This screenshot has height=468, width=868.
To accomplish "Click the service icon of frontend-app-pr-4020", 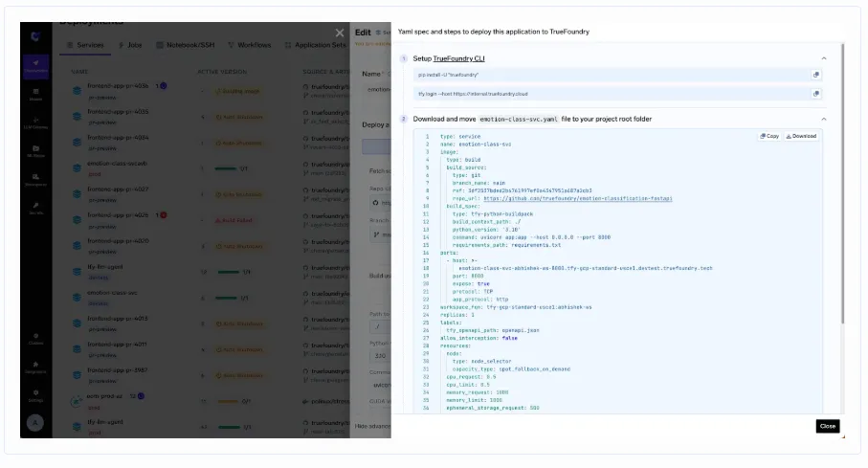I will tap(77, 246).
